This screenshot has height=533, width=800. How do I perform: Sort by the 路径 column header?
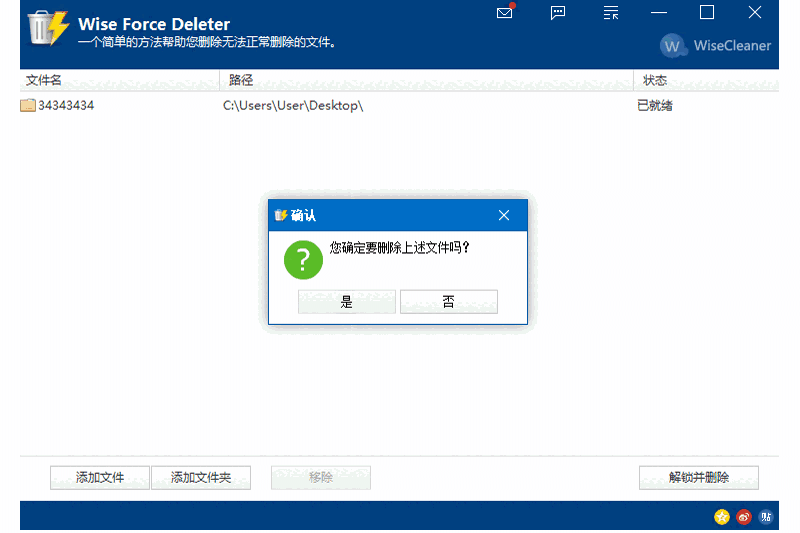click(427, 81)
